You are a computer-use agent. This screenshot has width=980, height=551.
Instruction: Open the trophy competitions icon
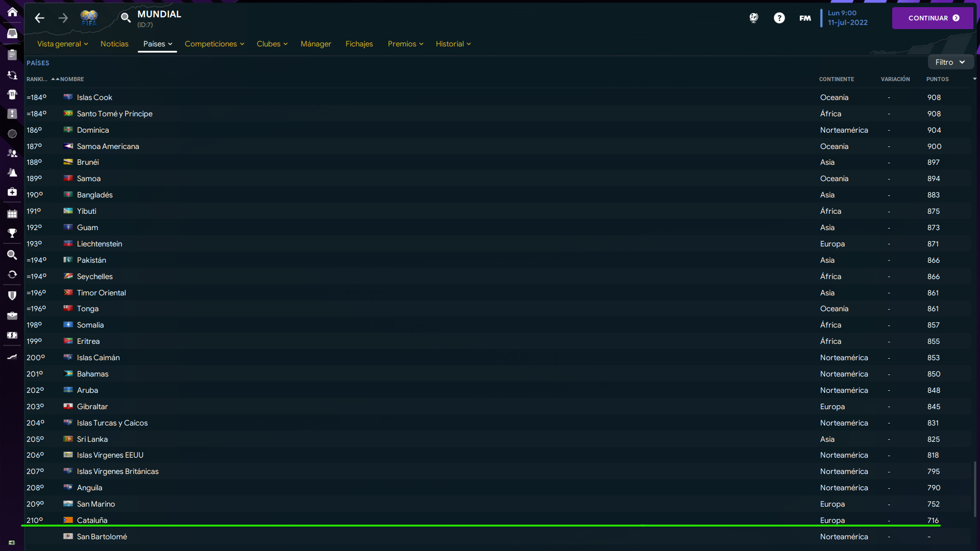[x=12, y=233]
